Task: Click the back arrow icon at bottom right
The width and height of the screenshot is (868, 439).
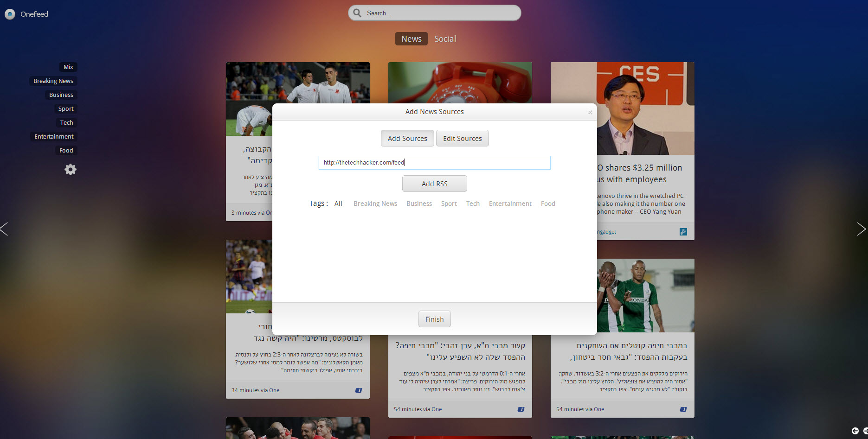Action: pyautogui.click(x=855, y=431)
